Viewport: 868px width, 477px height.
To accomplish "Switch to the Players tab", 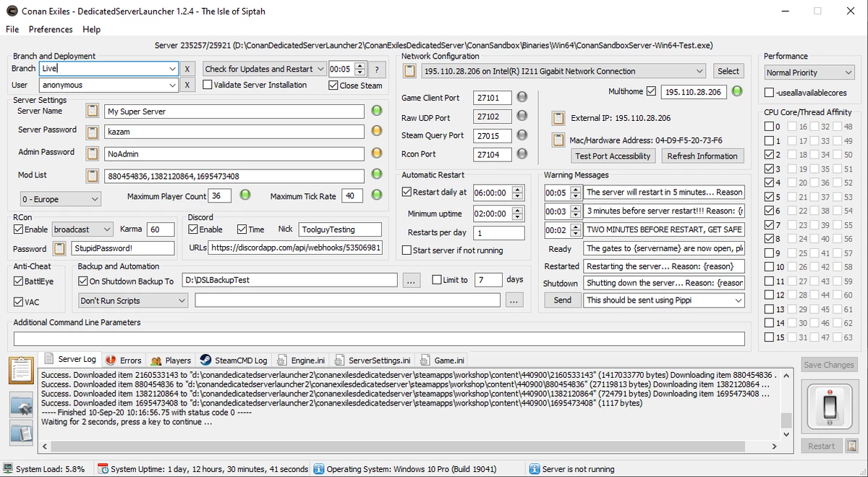I will point(171,360).
